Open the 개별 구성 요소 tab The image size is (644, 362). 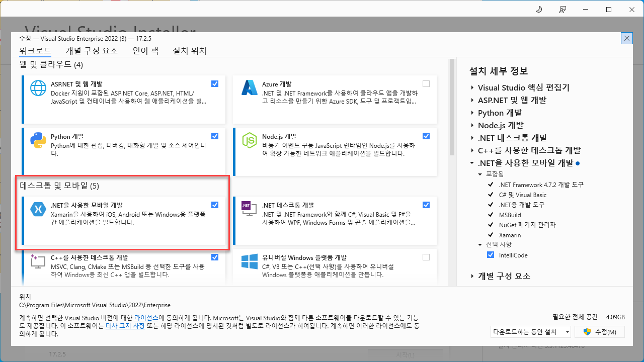91,50
